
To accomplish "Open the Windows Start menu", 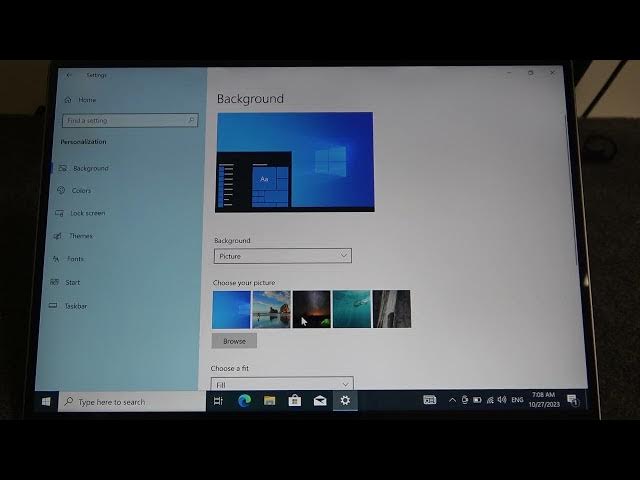I will pos(46,402).
